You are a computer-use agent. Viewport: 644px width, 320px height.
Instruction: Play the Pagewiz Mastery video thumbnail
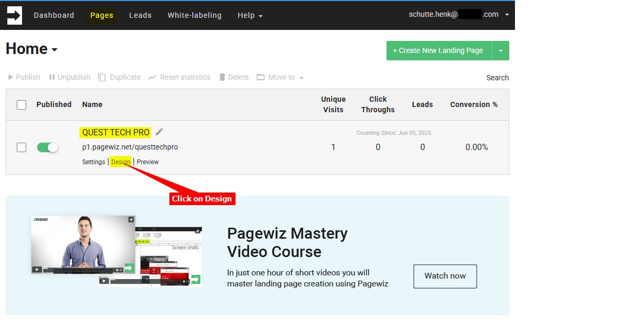tap(83, 245)
